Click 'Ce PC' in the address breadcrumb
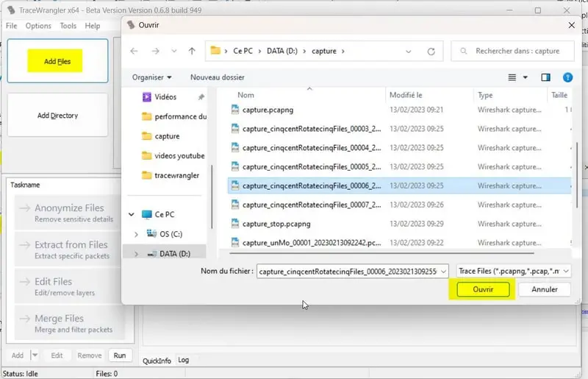The height and width of the screenshot is (379, 588). click(243, 51)
